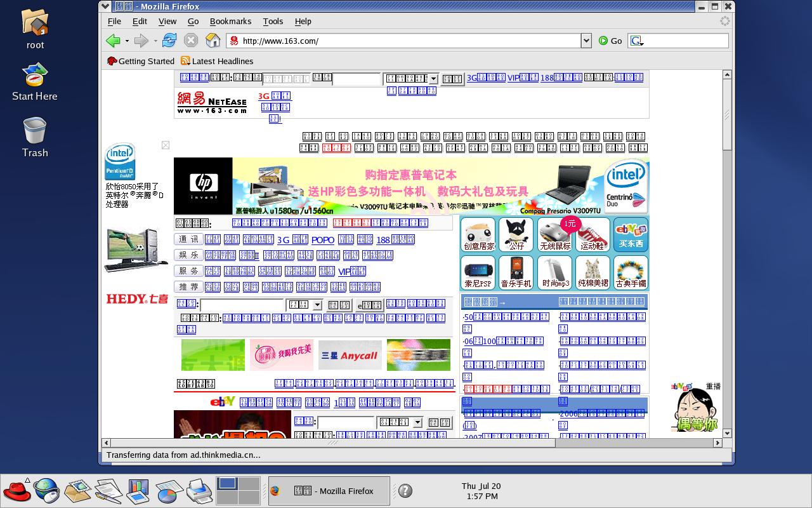Viewport: 812px width, 508px height.
Task: Open the dropdown right of the eBay photo
Action: [x=417, y=422]
